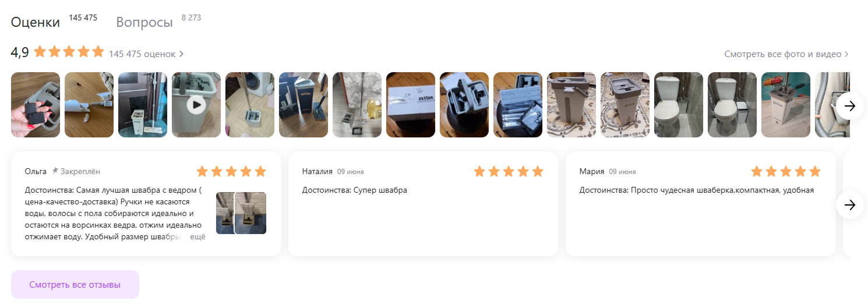Image resolution: width=868 pixels, height=308 pixels.
Task: Open the first photo with hand holding mop pad
Action: [36, 105]
